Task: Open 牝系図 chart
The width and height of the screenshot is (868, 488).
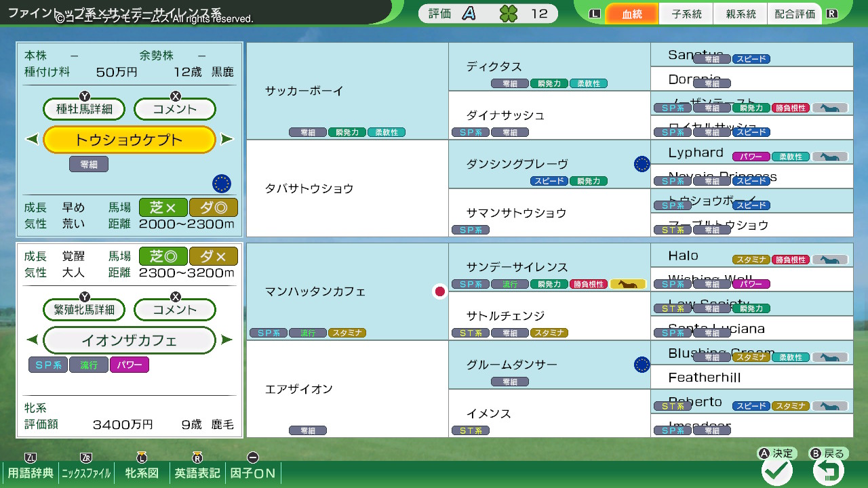Action: (x=142, y=472)
